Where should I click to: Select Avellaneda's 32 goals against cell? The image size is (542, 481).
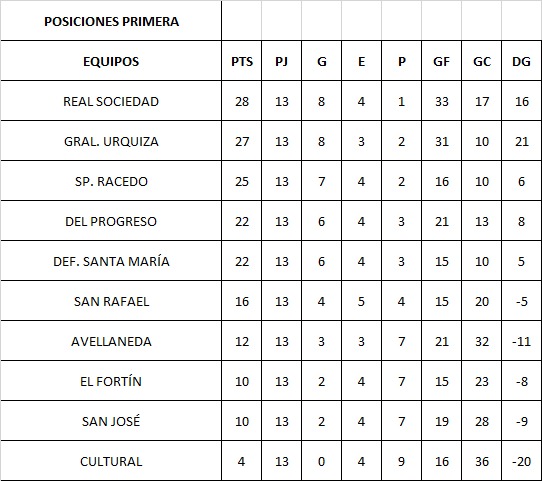coord(482,341)
